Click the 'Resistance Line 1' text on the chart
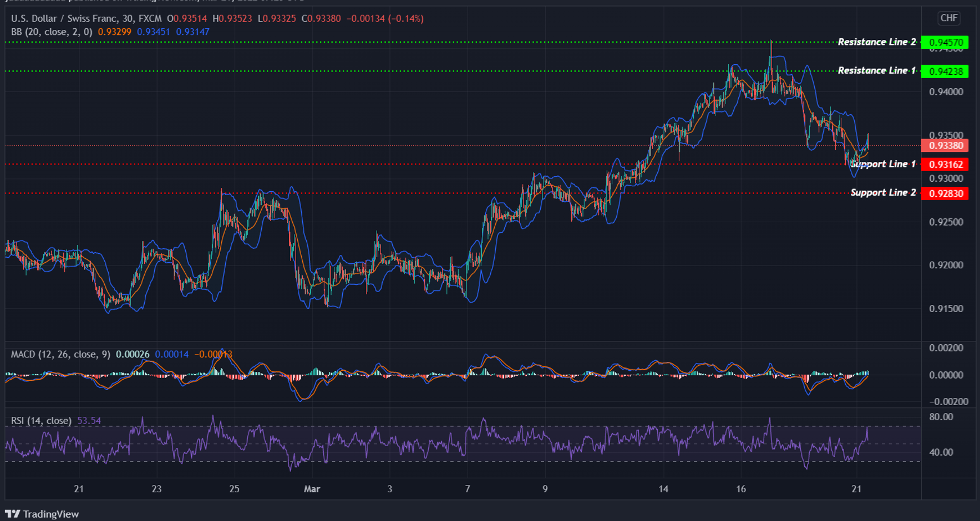 pyautogui.click(x=876, y=70)
